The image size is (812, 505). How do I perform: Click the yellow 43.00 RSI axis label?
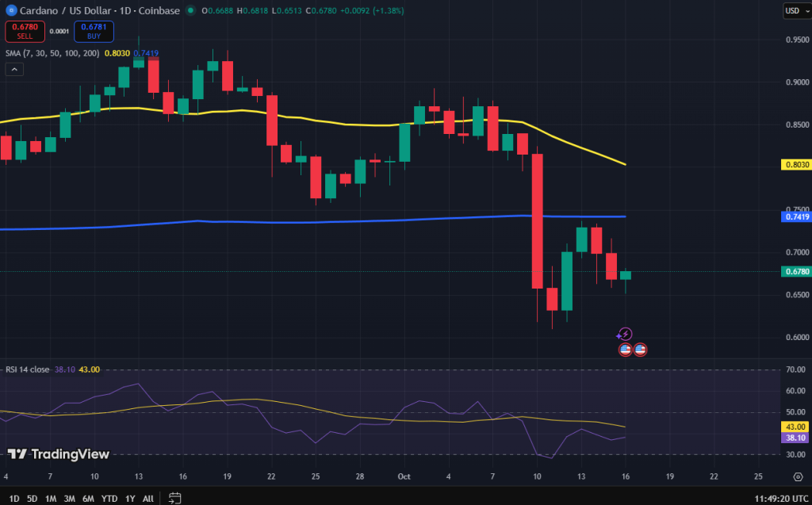point(795,427)
